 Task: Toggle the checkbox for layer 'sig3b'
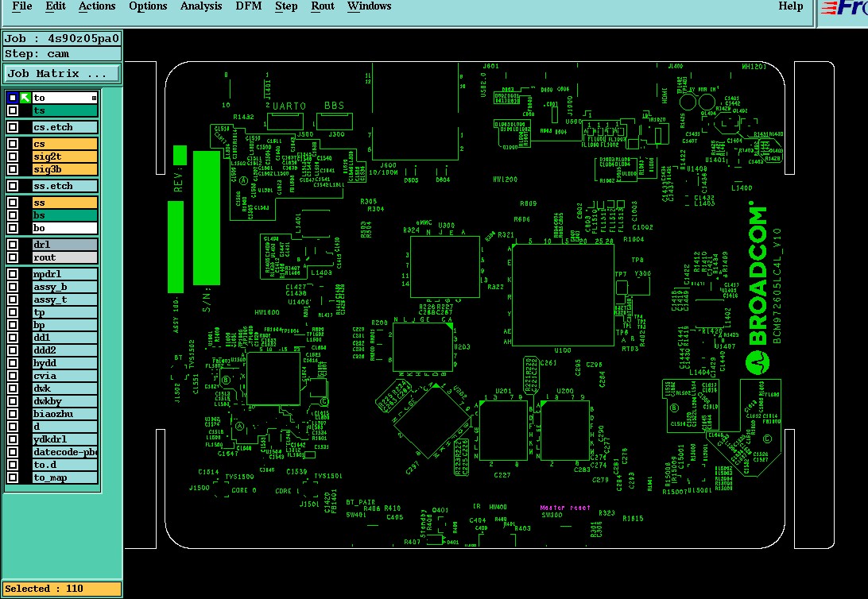pyautogui.click(x=13, y=169)
